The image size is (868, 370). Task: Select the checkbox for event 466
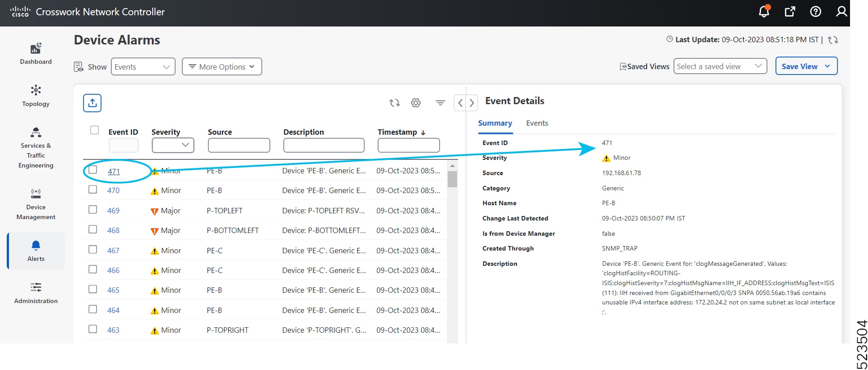[x=93, y=269]
